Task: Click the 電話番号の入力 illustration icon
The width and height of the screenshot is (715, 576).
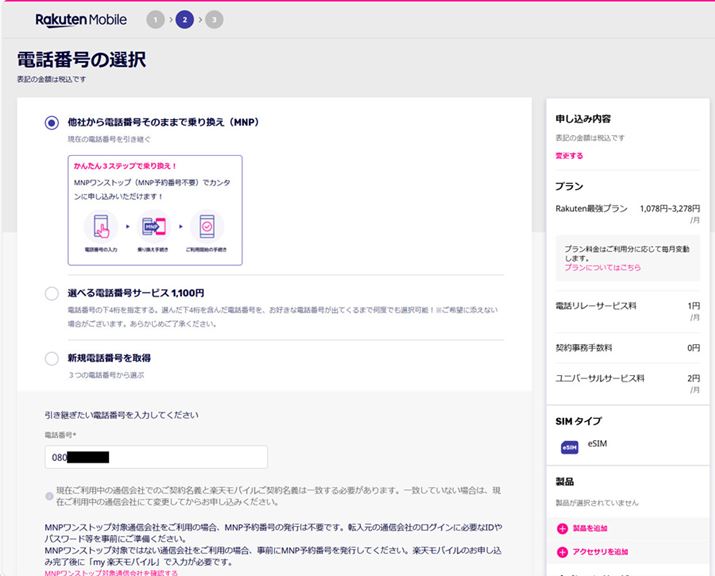Action: click(101, 226)
